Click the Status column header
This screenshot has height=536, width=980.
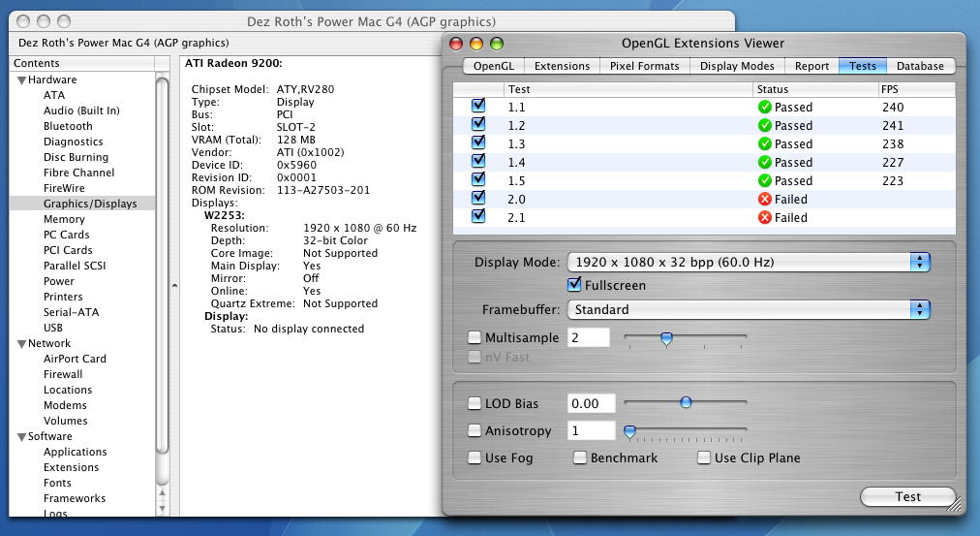pyautogui.click(x=815, y=89)
